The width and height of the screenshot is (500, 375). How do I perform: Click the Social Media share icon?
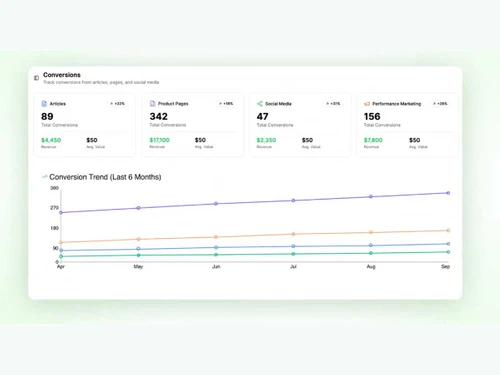pos(260,104)
